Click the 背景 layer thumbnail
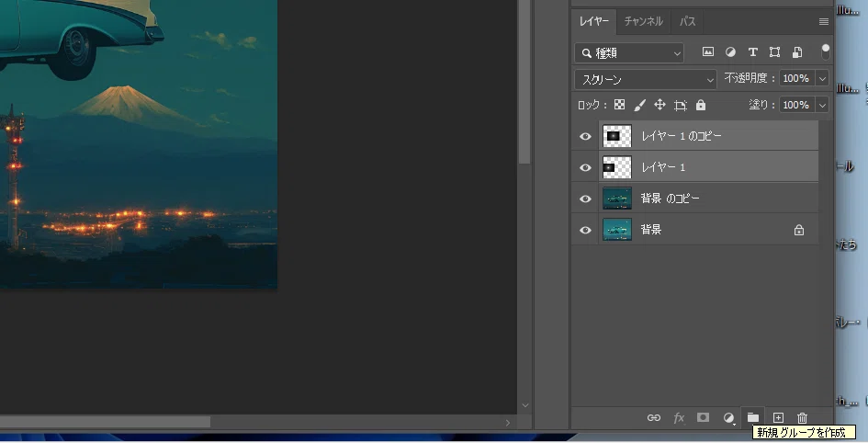 (x=616, y=230)
